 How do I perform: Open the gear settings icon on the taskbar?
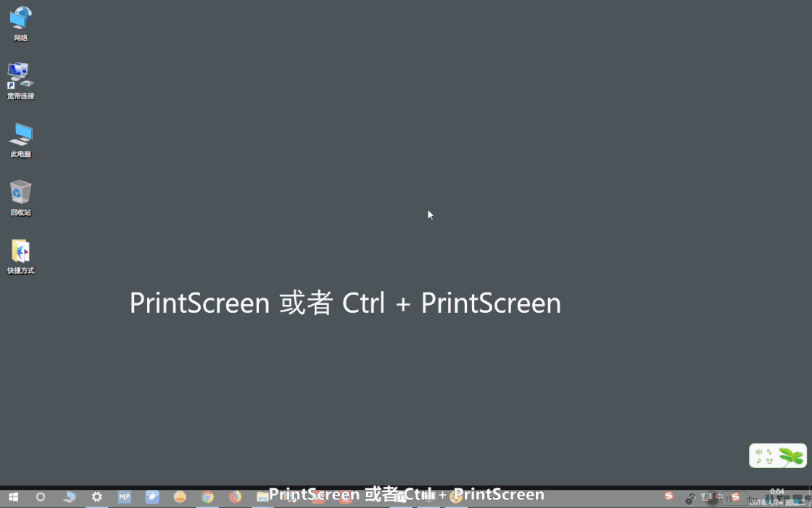[x=96, y=497]
